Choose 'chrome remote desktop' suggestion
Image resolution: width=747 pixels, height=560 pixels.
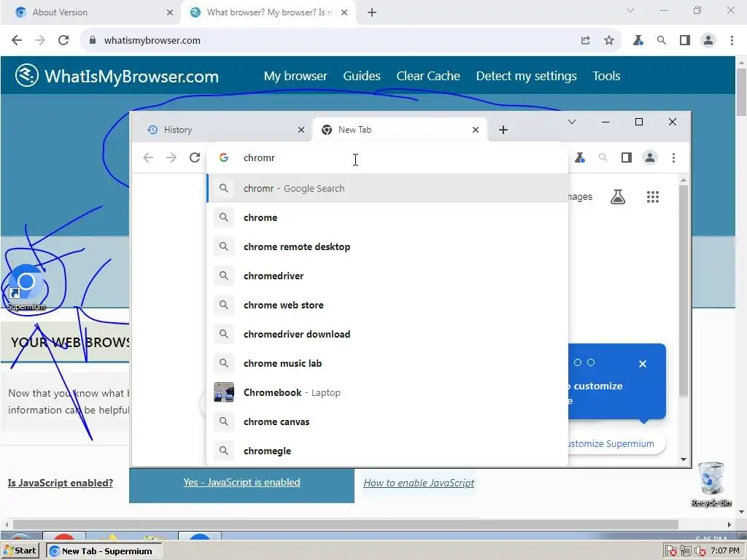point(388,246)
